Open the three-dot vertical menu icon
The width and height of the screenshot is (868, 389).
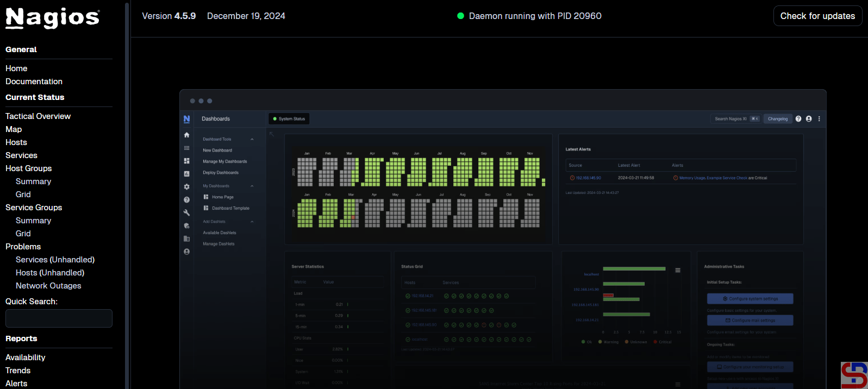point(819,119)
